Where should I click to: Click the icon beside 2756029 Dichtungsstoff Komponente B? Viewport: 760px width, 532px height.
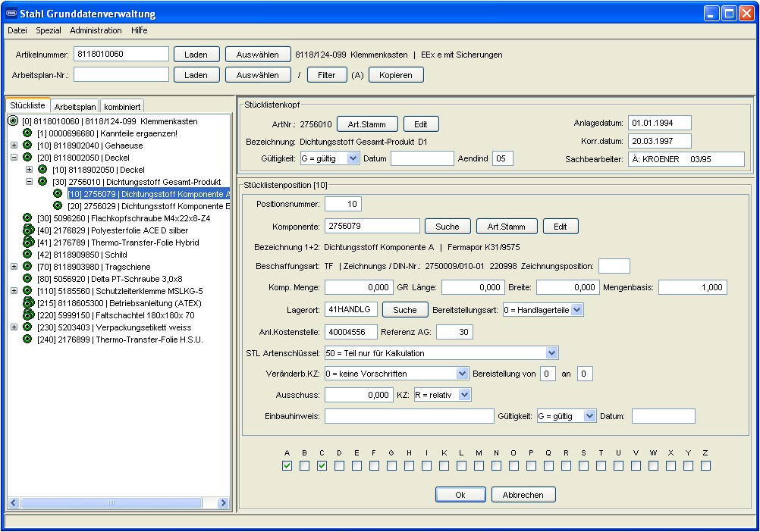[x=58, y=205]
